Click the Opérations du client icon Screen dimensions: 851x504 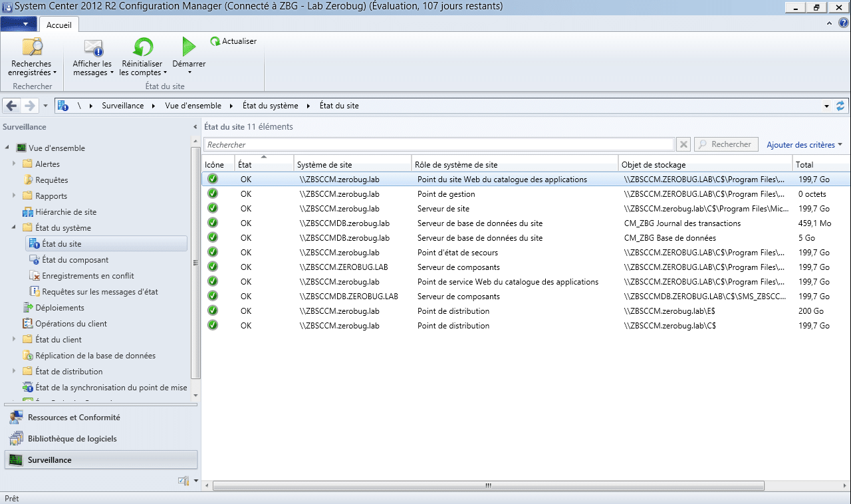click(28, 324)
